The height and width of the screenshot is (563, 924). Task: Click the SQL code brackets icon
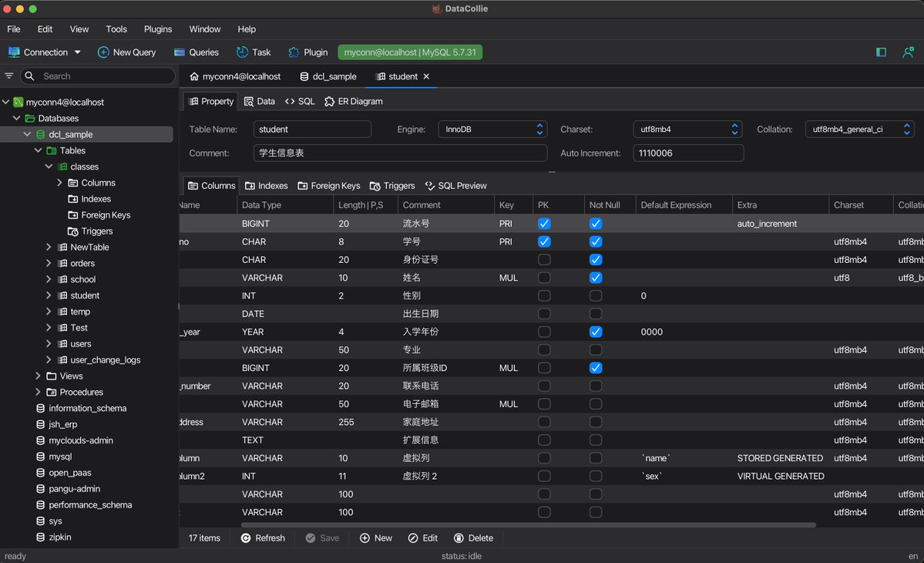289,101
